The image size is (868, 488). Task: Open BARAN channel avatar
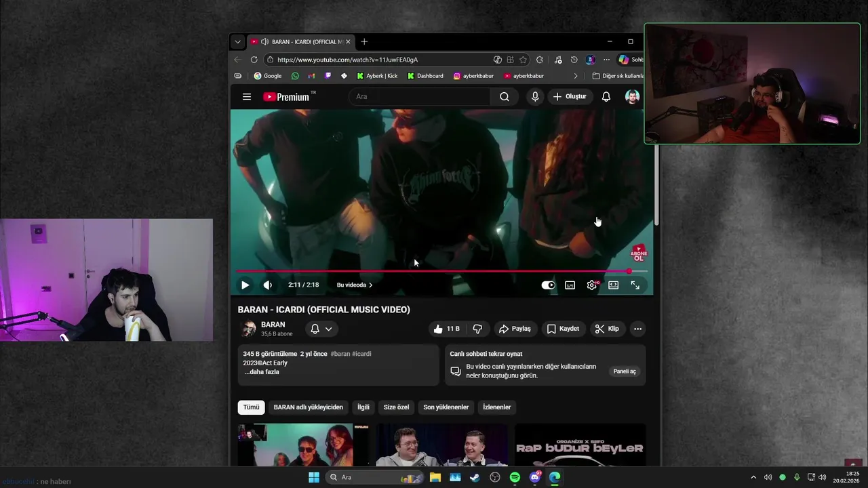(x=248, y=329)
